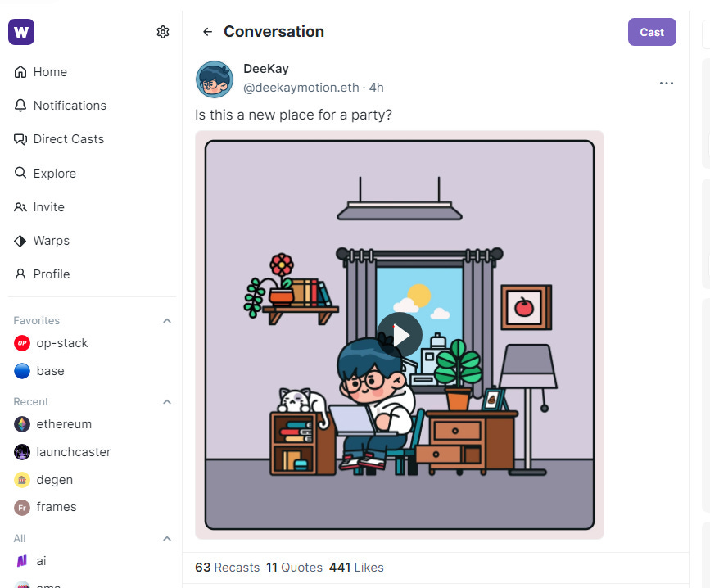Collapse the Favorites section

click(x=167, y=320)
